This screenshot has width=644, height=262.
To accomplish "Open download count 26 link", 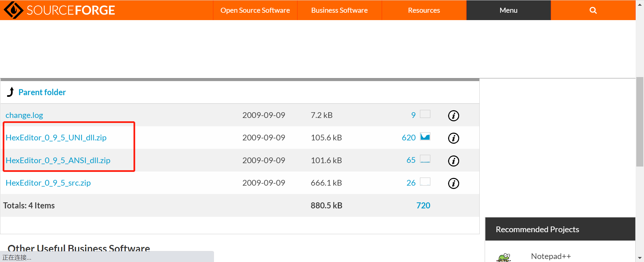I will coord(411,183).
